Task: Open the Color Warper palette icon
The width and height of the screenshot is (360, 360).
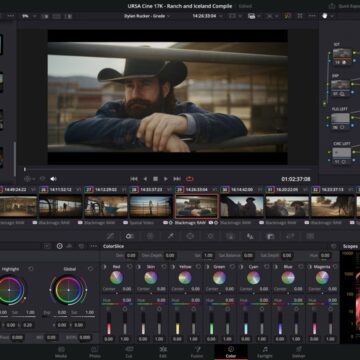Action: tap(150, 236)
